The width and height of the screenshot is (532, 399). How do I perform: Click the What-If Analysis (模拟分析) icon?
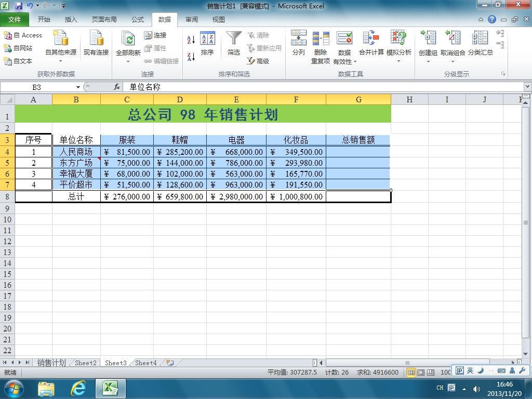[x=398, y=37]
